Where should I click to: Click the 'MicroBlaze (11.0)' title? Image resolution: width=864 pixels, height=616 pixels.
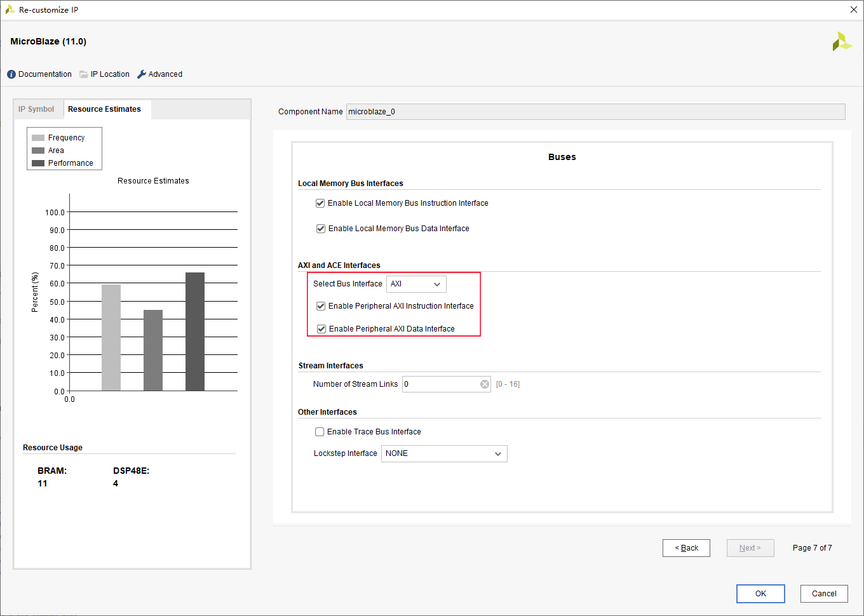[x=48, y=41]
